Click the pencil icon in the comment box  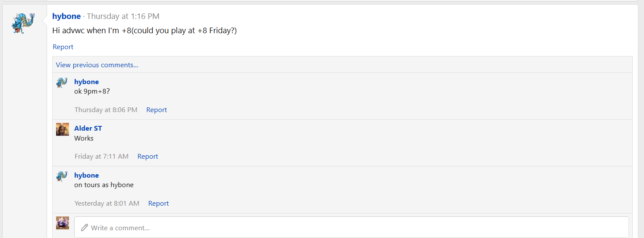click(x=85, y=228)
